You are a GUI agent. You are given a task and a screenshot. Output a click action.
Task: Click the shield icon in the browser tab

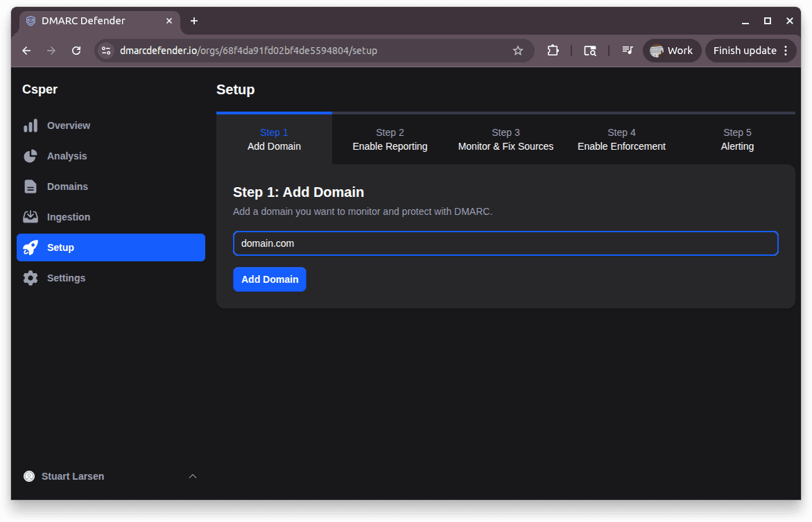point(30,21)
